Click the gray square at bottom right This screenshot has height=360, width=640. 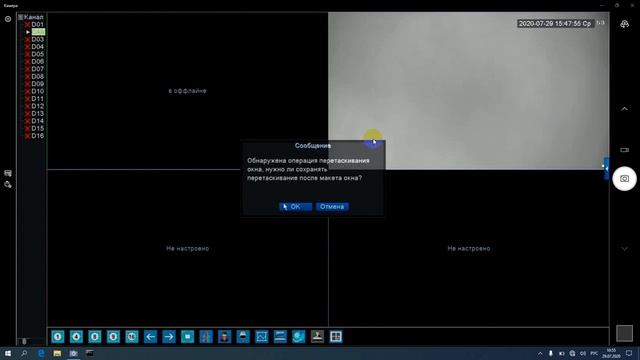point(624,333)
